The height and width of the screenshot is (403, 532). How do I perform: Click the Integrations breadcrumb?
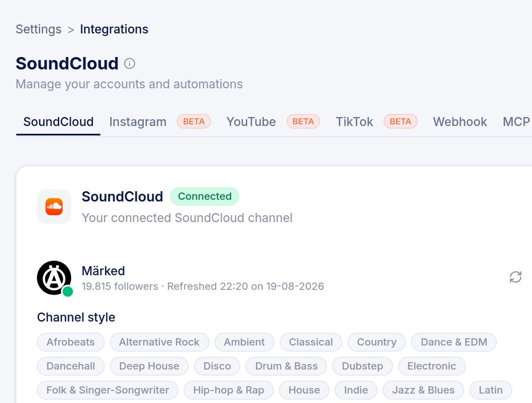pos(114,29)
